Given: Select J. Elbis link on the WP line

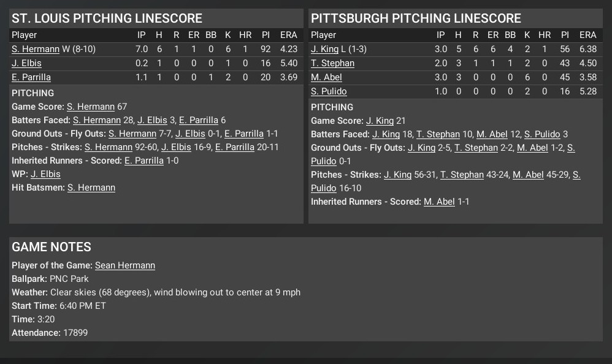Looking at the screenshot, I should 45,174.
